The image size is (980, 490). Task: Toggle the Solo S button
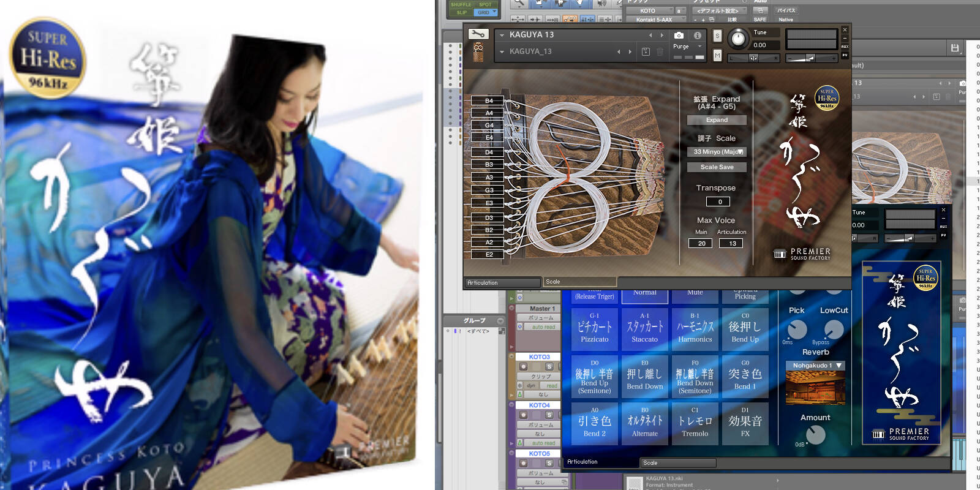pos(717,36)
